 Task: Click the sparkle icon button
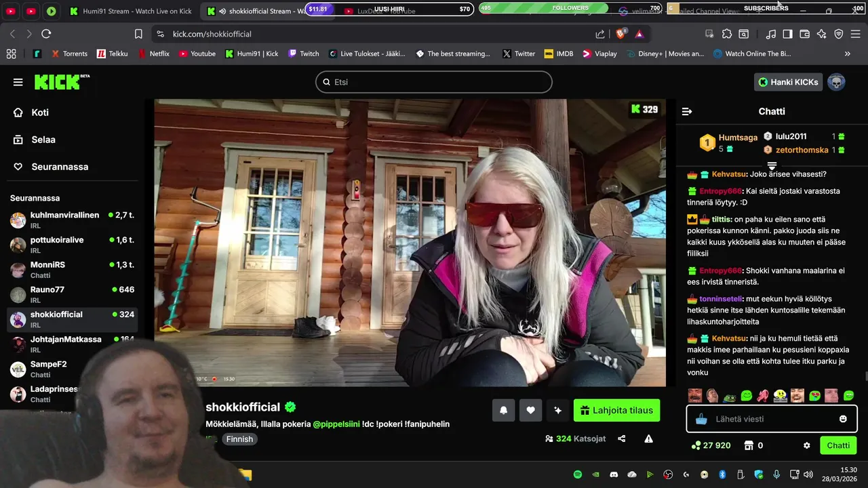coord(557,410)
